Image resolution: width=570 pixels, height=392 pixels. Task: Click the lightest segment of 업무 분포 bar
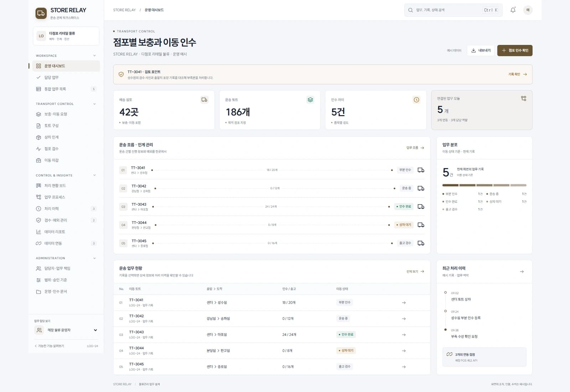point(518,185)
